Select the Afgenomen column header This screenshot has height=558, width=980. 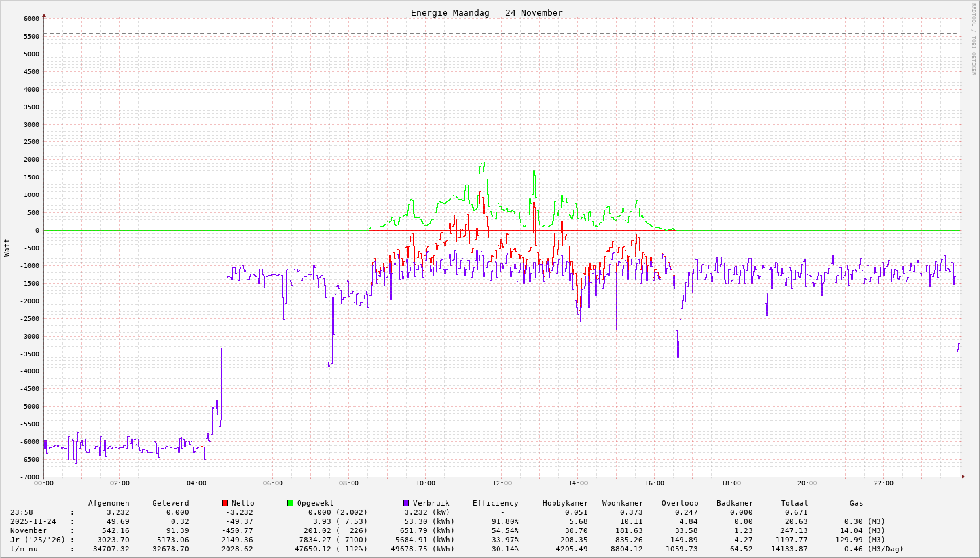pos(109,503)
